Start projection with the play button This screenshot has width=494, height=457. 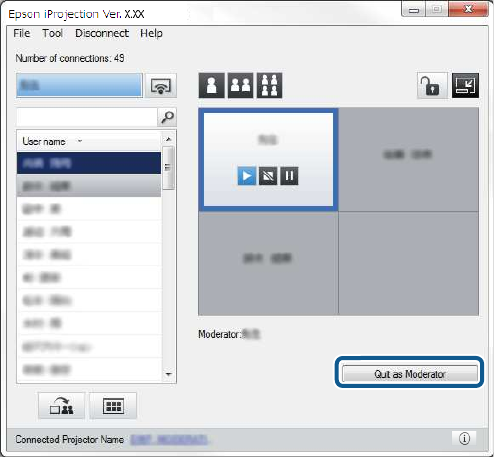(247, 176)
